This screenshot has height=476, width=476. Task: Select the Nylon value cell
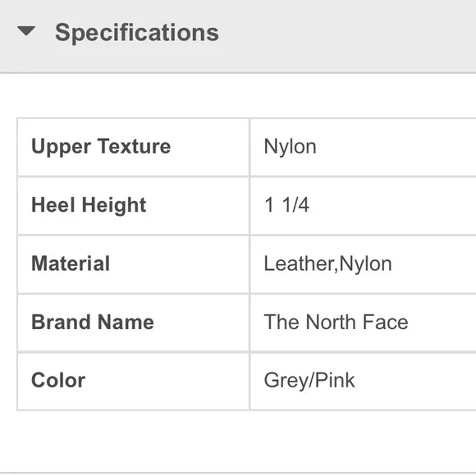click(x=363, y=147)
